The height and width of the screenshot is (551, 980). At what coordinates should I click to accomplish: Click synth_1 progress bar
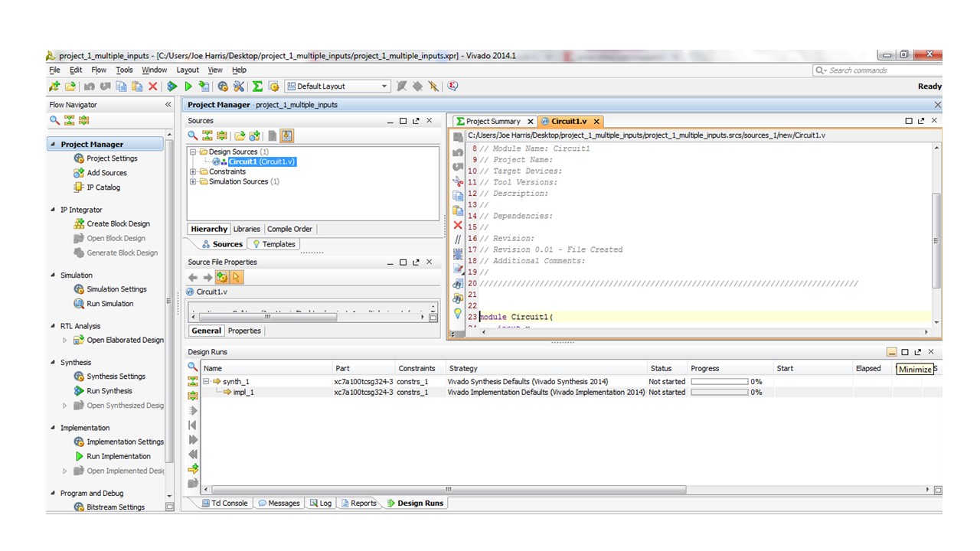(719, 381)
